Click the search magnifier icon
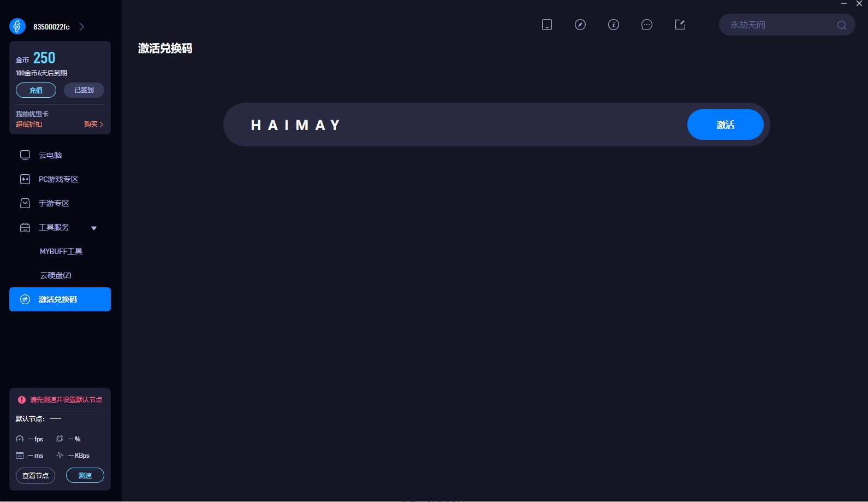This screenshot has width=868, height=502. [842, 25]
